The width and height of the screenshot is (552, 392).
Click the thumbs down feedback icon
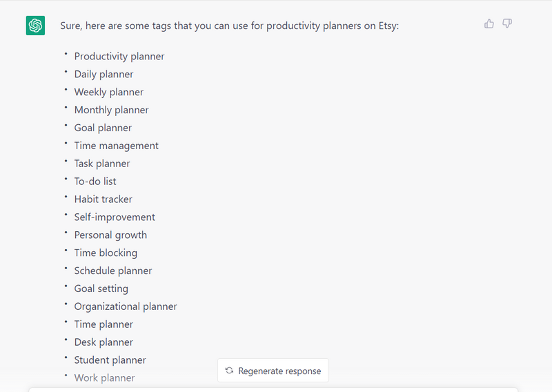(x=507, y=23)
